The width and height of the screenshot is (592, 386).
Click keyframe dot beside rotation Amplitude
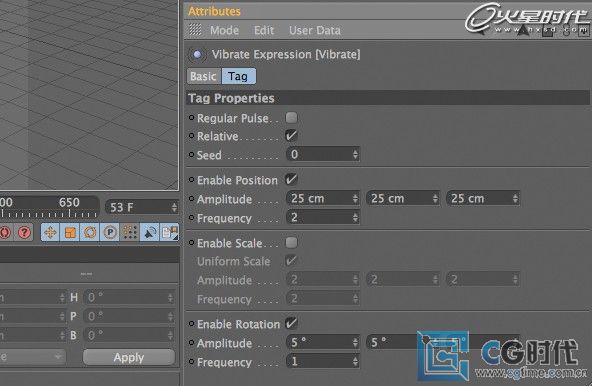(191, 343)
